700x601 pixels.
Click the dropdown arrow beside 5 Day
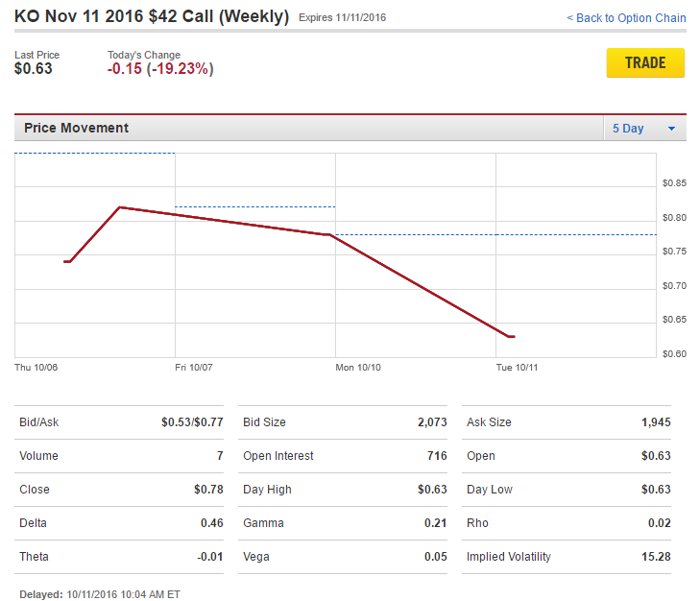[671, 129]
